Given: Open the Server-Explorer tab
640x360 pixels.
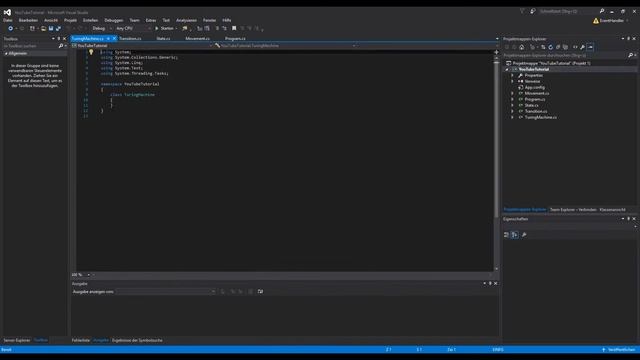Looking at the screenshot, I should coord(17,340).
